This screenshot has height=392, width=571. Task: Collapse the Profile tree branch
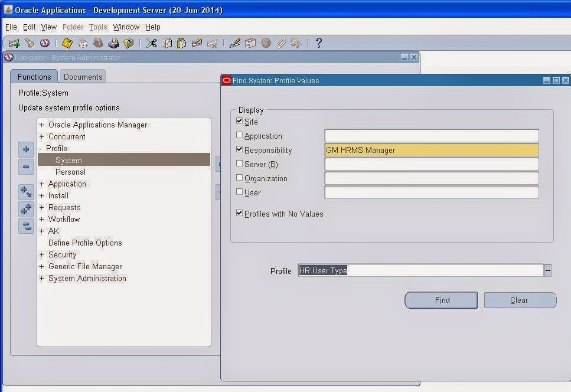point(41,148)
